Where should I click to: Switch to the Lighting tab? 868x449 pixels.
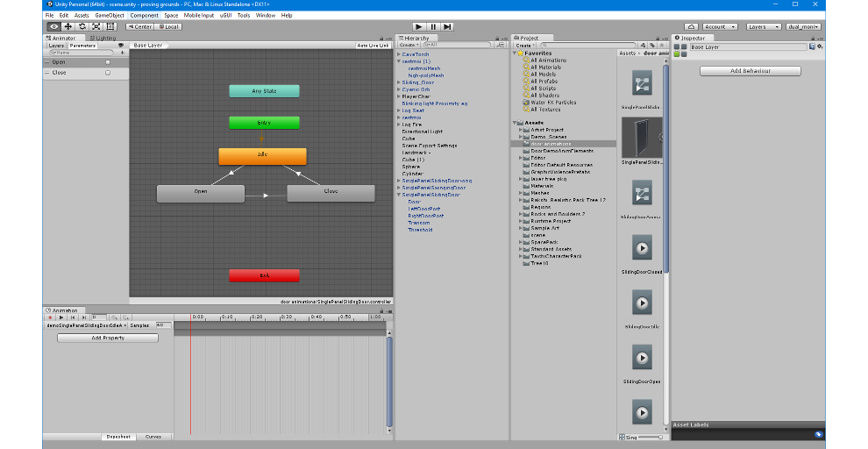click(103, 39)
